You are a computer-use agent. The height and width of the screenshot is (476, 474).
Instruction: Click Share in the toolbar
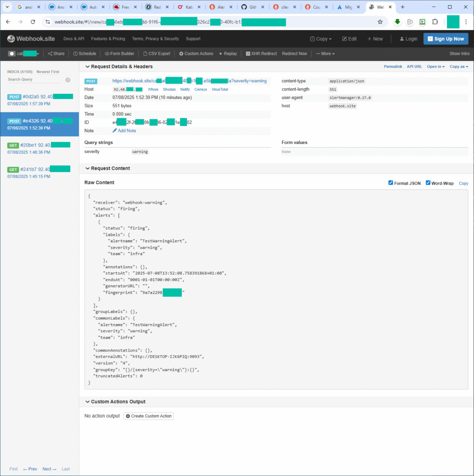pyautogui.click(x=56, y=54)
